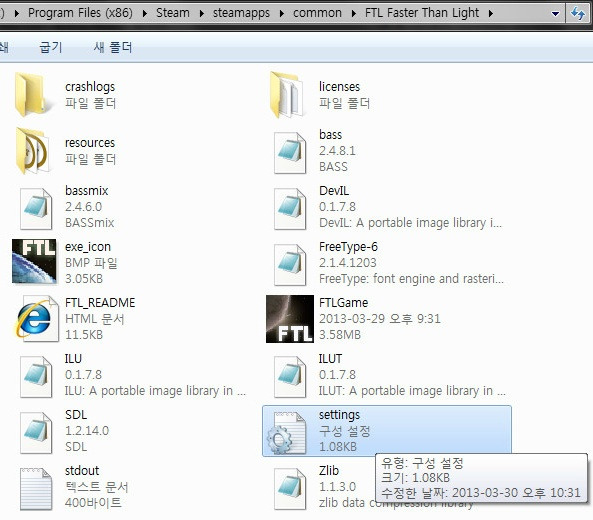This screenshot has width=593, height=520.
Task: Click the settings file name
Action: pos(339,415)
